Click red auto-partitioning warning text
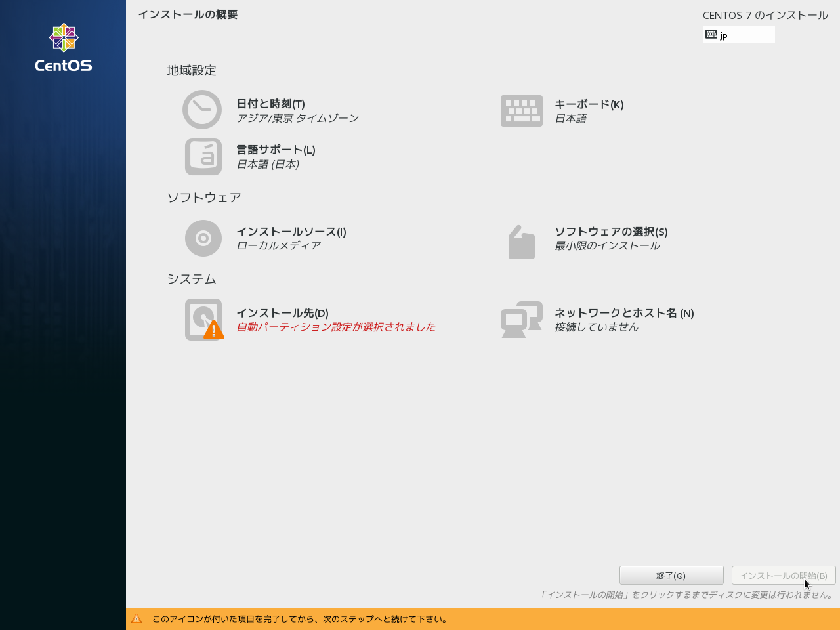Screen dimensions: 840x630 coord(335,327)
